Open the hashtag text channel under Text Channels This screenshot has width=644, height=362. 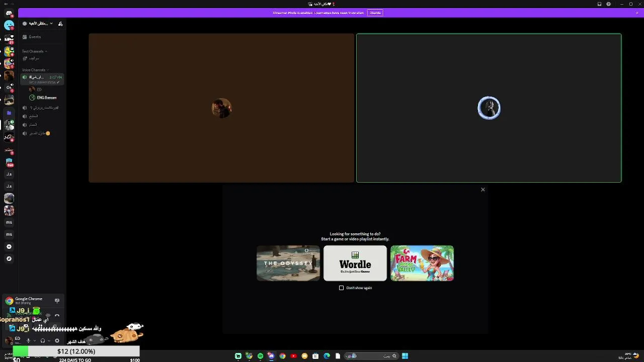(34, 59)
